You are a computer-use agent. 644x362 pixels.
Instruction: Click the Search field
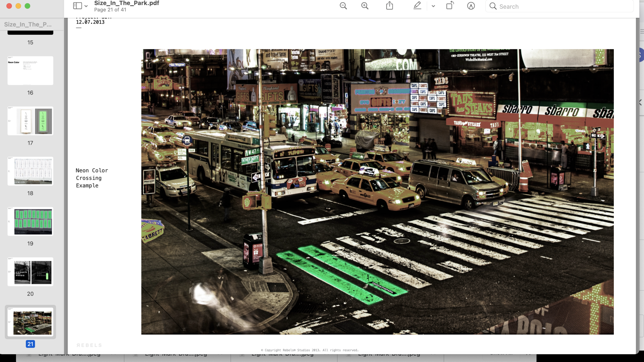click(x=559, y=6)
